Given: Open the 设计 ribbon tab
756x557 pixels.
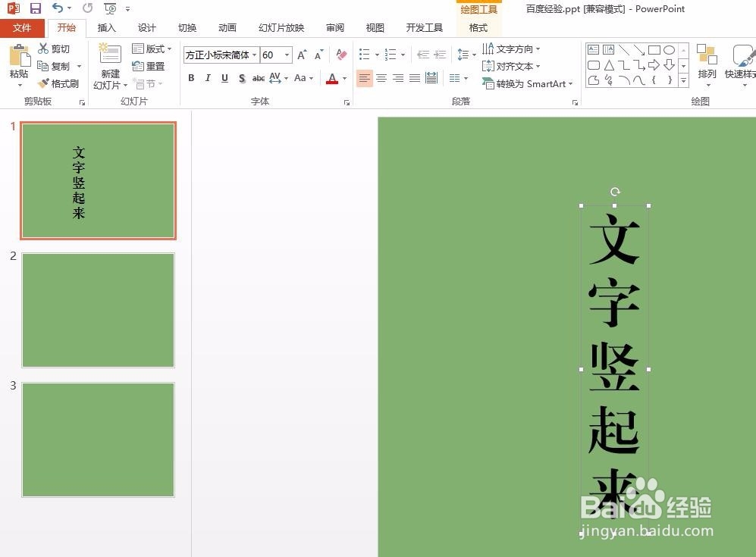Looking at the screenshot, I should pyautogui.click(x=146, y=27).
